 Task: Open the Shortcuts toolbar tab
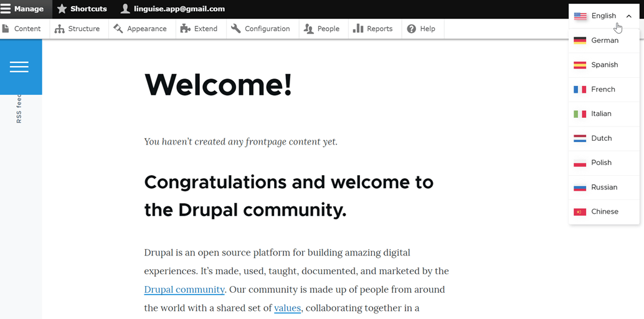pyautogui.click(x=82, y=9)
